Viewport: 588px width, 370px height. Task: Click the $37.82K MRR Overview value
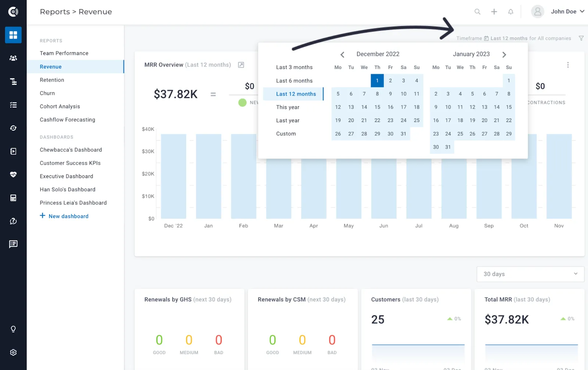pyautogui.click(x=176, y=94)
